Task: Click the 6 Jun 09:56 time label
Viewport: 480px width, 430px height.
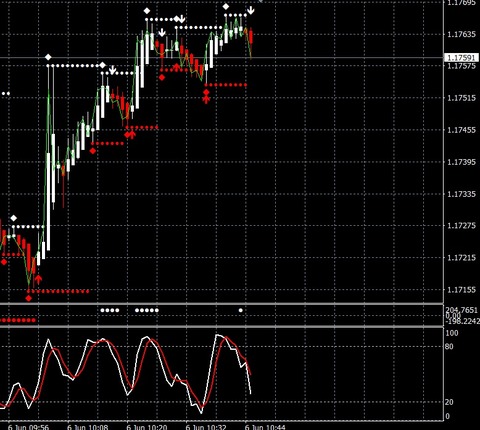Action: (x=28, y=427)
